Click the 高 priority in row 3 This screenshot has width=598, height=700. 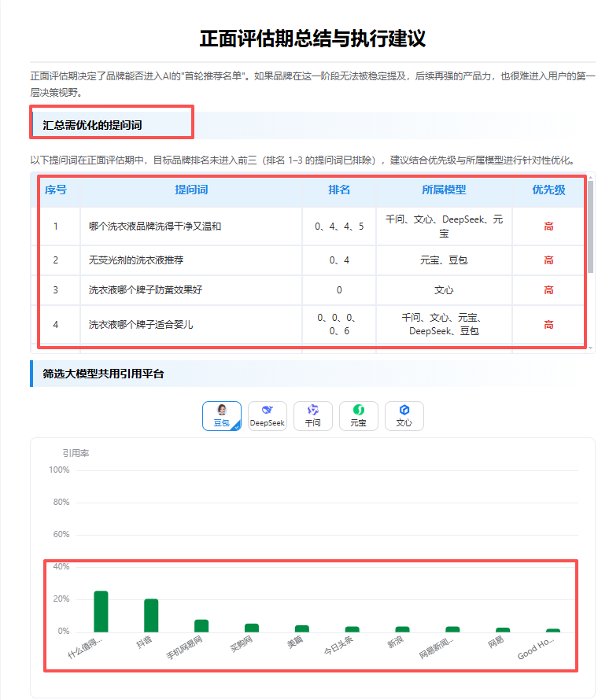point(548,290)
